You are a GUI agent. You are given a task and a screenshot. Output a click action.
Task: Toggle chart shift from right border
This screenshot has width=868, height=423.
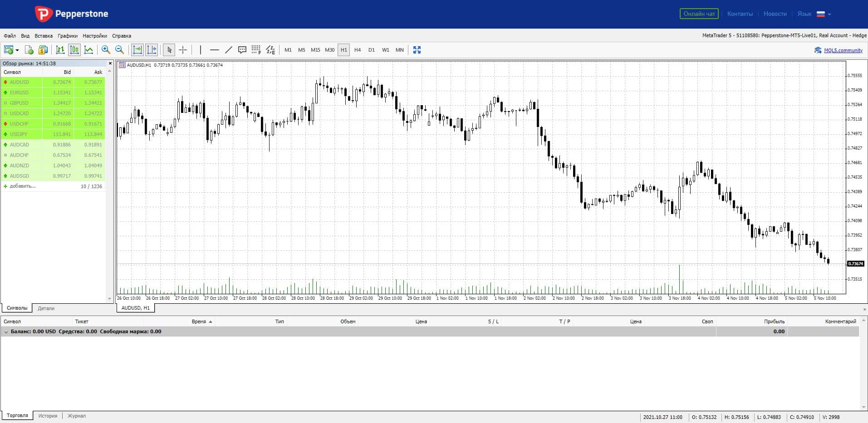(x=152, y=50)
